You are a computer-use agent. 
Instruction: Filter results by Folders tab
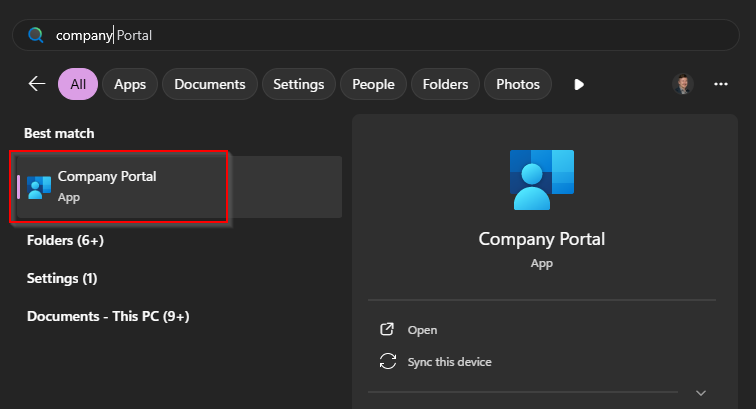pos(446,84)
